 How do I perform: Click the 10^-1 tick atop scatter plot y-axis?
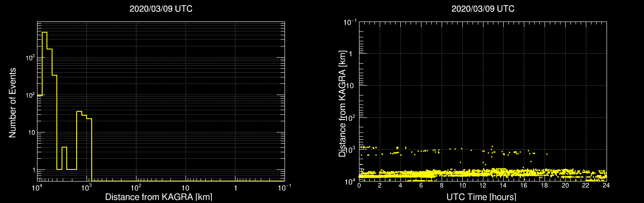(x=350, y=22)
